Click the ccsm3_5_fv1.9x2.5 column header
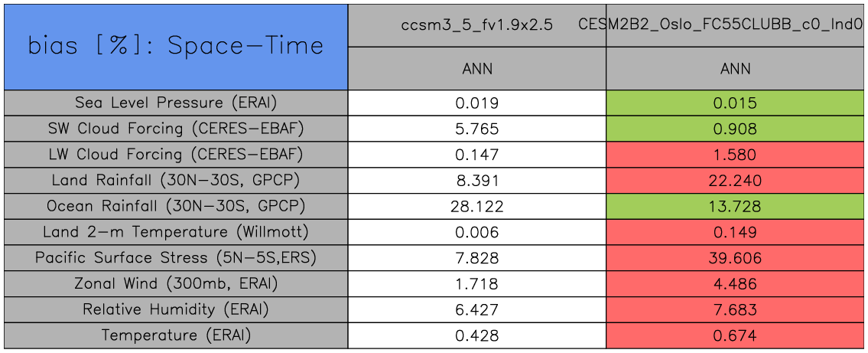Image resolution: width=868 pixels, height=353 pixels. [477, 25]
